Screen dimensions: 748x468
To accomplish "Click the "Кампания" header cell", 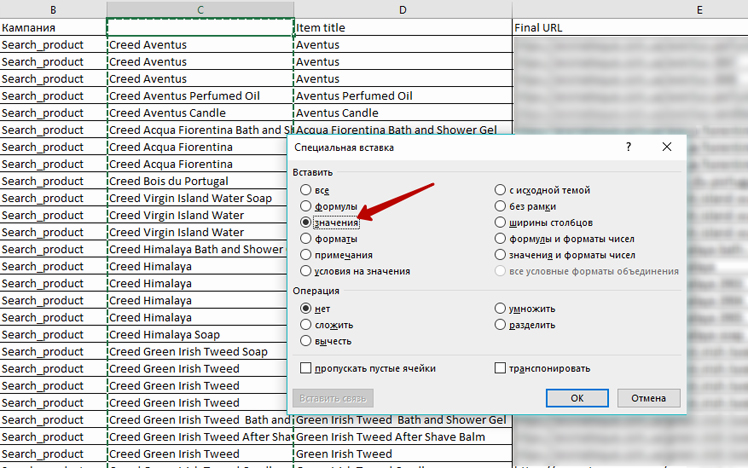I will (x=53, y=28).
